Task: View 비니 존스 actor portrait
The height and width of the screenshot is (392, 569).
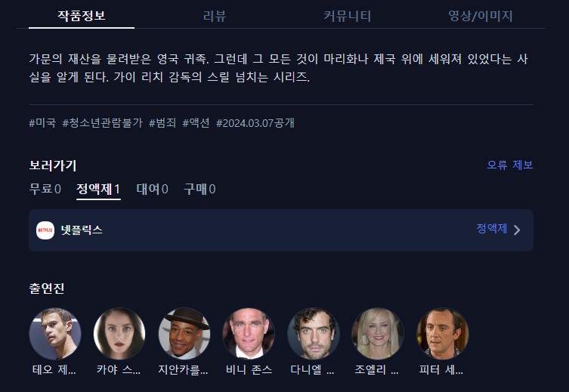Action: 249,334
